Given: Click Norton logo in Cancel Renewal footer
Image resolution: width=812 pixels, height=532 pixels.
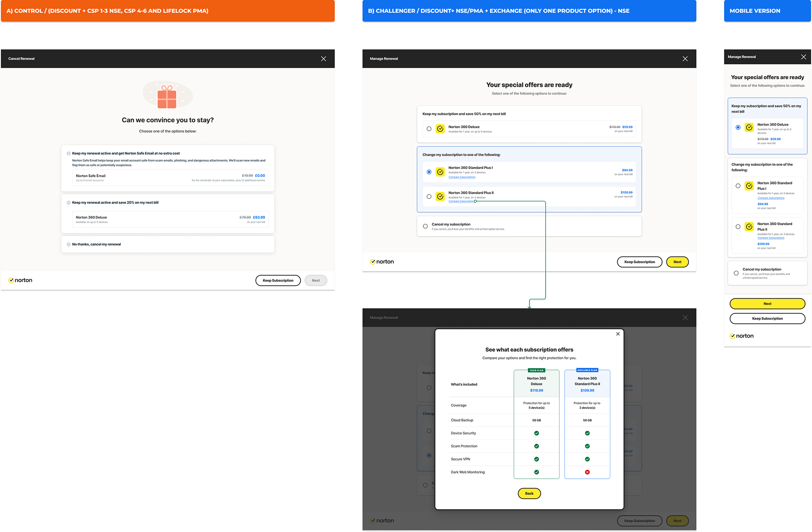Looking at the screenshot, I should 20,280.
